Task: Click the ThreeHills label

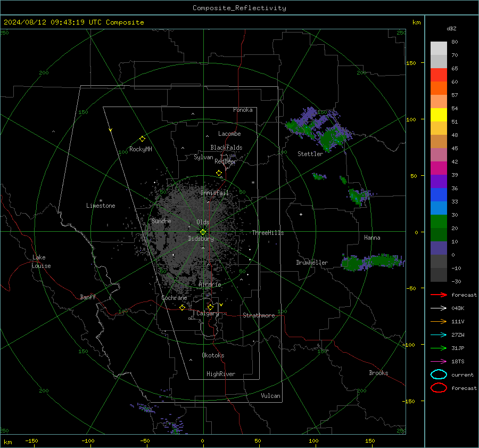Action: (268, 233)
